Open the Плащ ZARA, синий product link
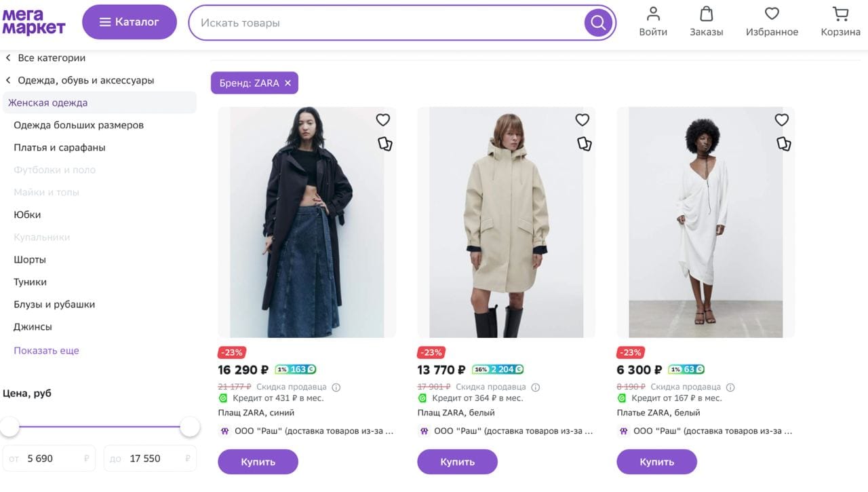868x492 pixels. [x=257, y=413]
